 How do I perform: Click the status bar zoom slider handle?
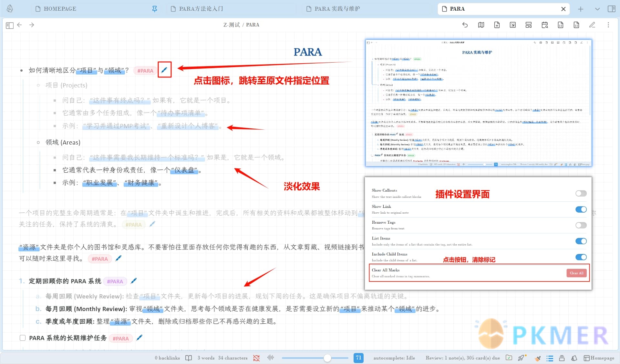327,358
